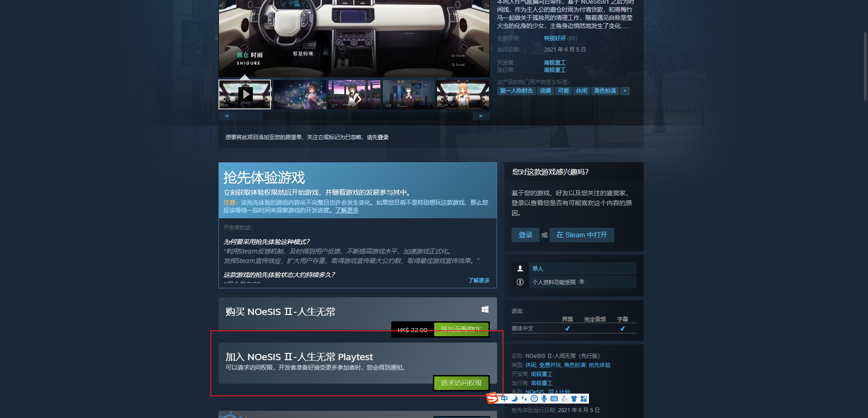This screenshot has width=868, height=418.
Task: Click 添加至购物车 button
Action: tap(461, 329)
